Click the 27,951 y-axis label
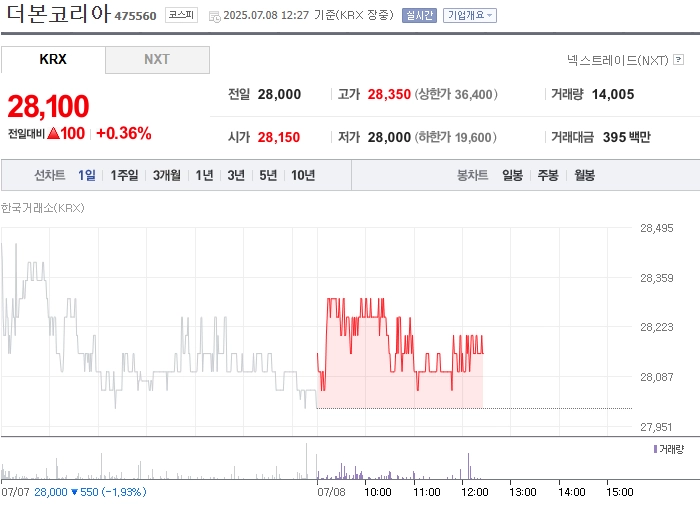This screenshot has height=515, width=700. (x=656, y=427)
